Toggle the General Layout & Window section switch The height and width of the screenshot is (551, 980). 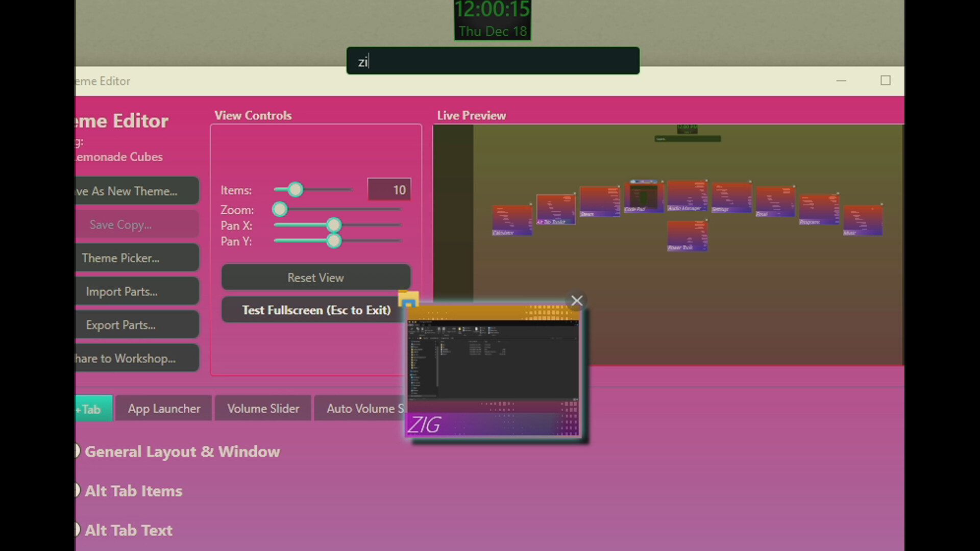coord(77,451)
